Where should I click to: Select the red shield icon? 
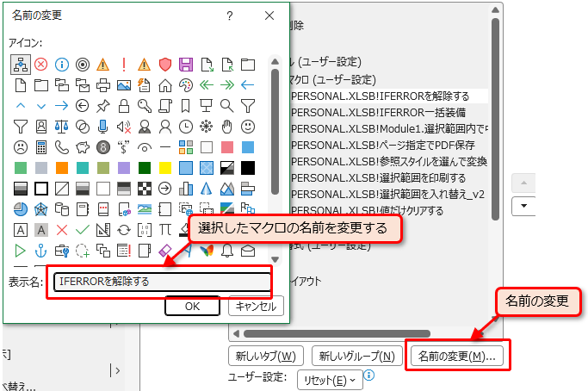coord(164,64)
